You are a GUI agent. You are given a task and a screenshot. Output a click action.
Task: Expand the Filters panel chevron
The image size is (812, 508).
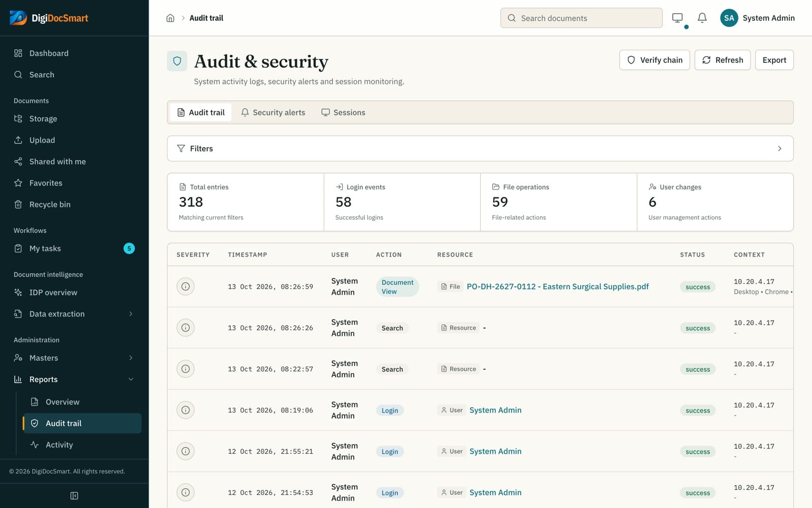click(x=780, y=148)
